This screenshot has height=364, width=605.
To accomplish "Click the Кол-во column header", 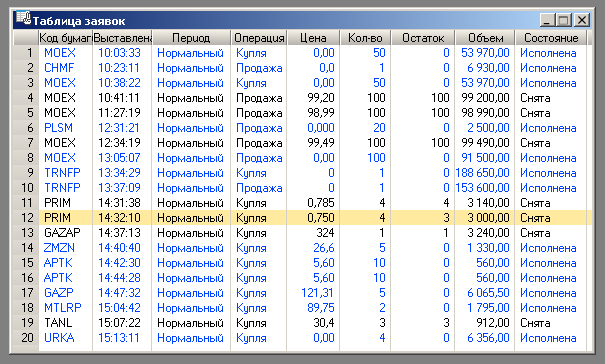I will 365,38.
